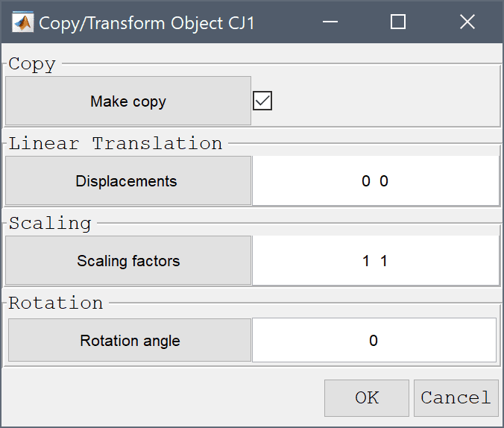Screen dimensions: 504x428
Task: Click the Rotation panel heading
Action: 56,303
